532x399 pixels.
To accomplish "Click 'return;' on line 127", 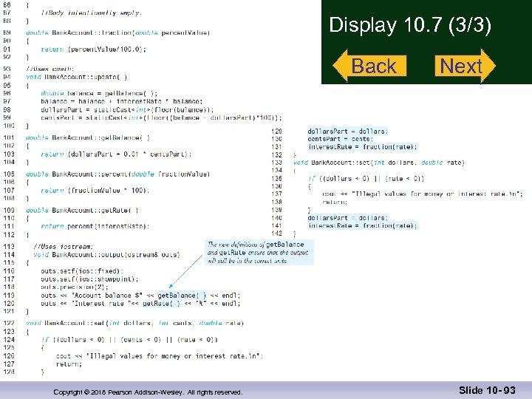I will coord(69,364).
